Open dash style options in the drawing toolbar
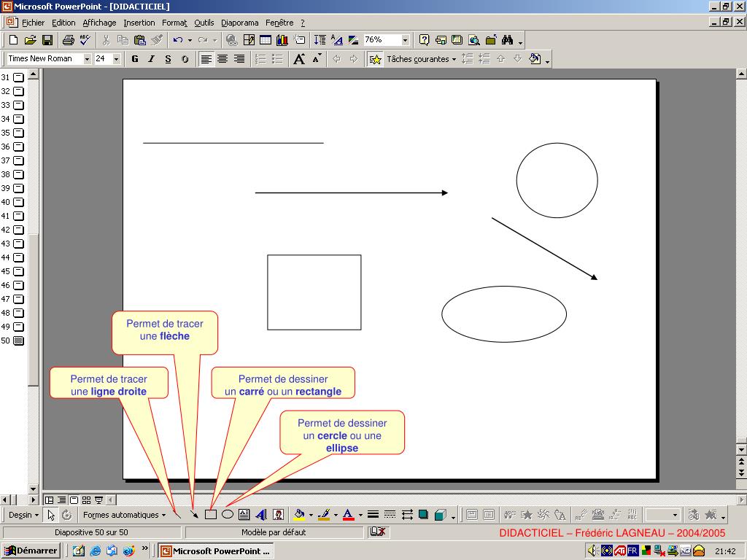 click(x=390, y=515)
